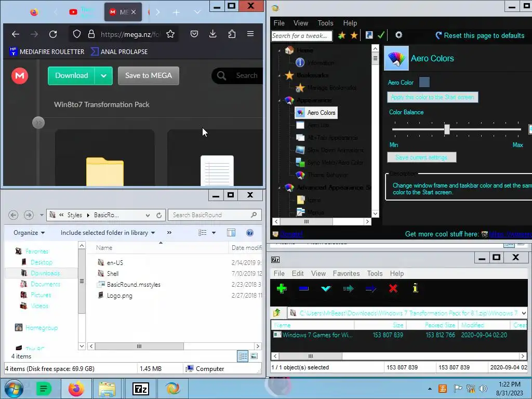The height and width of the screenshot is (399, 532).
Task: Click the 7-Zip Add green plus icon
Action: coord(281,288)
